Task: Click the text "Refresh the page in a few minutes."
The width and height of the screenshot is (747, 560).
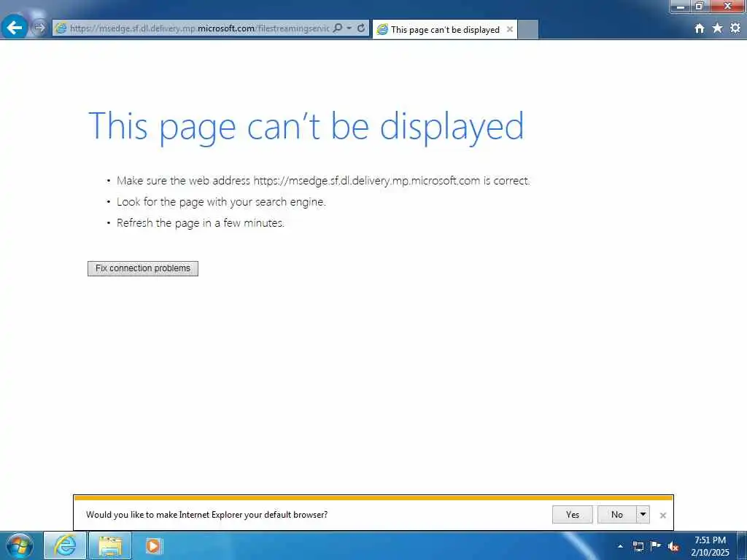Action: point(201,223)
